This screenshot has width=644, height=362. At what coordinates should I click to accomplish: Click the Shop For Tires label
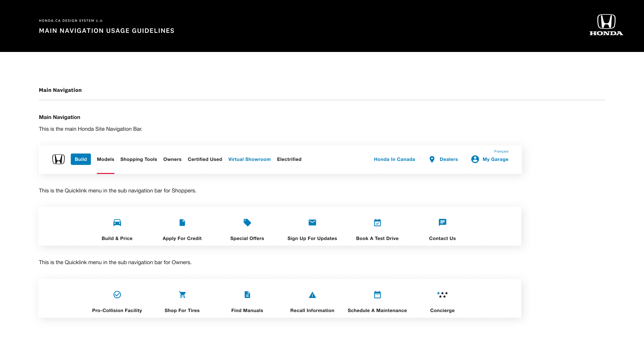click(x=182, y=310)
